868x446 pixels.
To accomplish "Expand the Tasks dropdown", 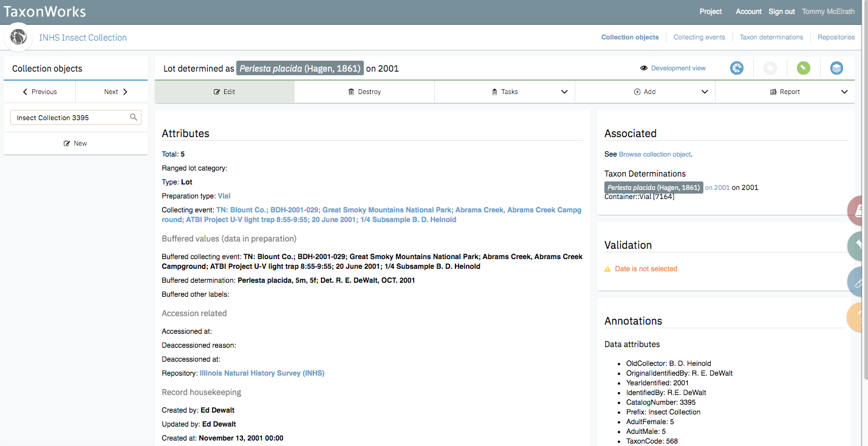I will click(x=564, y=92).
